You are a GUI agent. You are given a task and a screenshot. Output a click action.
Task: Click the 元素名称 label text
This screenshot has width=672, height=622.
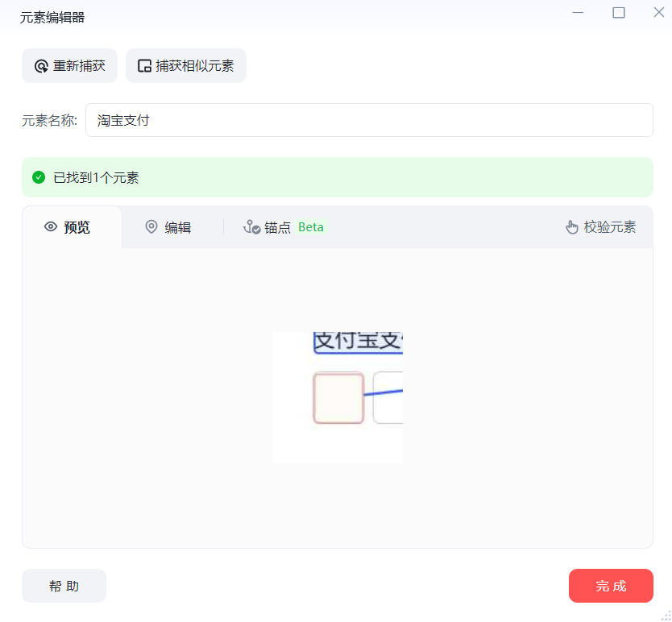[49, 121]
